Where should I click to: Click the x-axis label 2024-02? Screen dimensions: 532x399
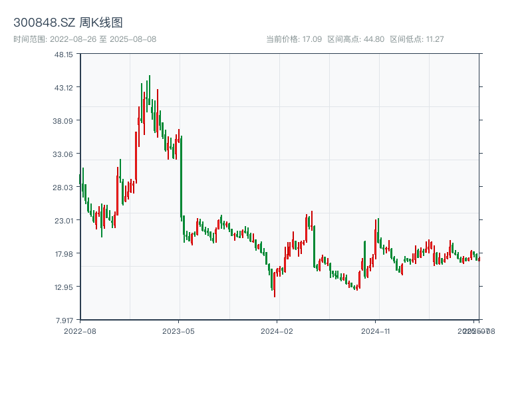click(277, 331)
